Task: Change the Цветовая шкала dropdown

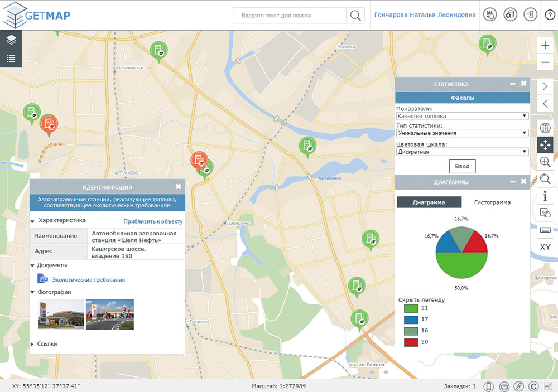Action: (462, 152)
